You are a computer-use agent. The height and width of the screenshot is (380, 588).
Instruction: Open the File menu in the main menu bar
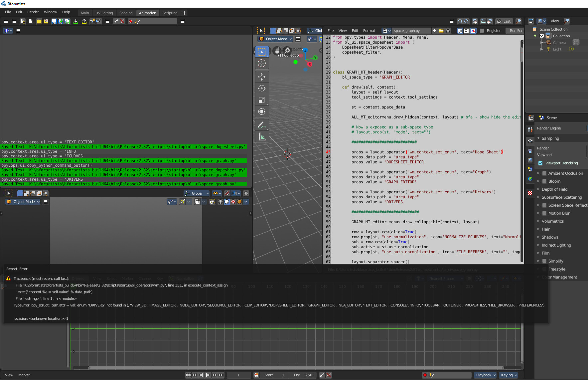tap(8, 12)
